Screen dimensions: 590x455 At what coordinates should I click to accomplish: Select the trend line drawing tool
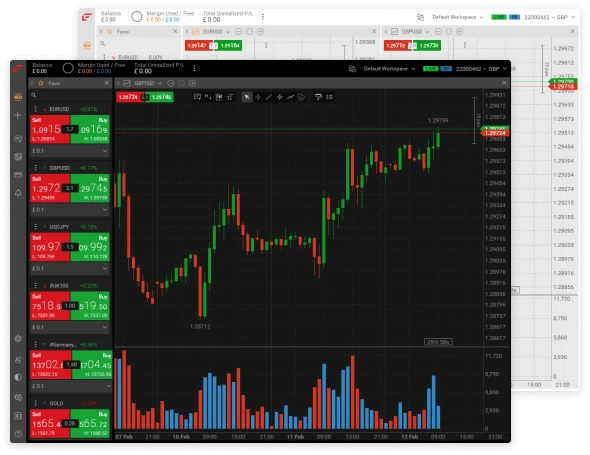point(269,97)
